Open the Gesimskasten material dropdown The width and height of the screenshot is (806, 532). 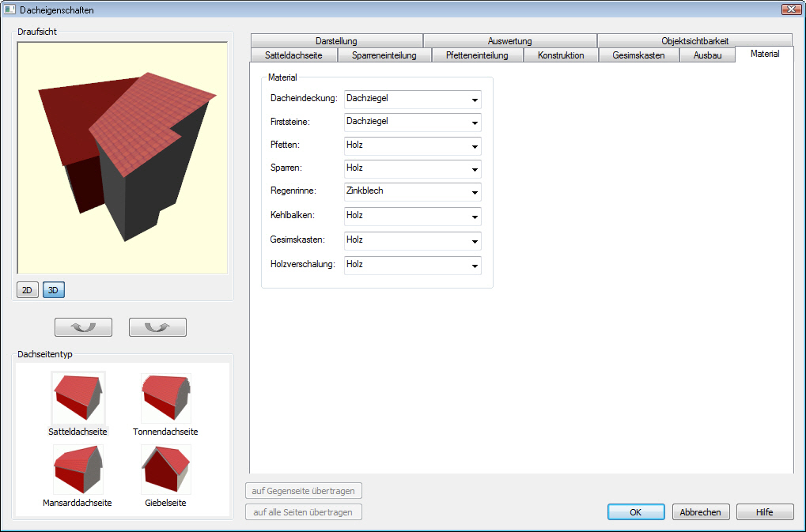coord(413,241)
